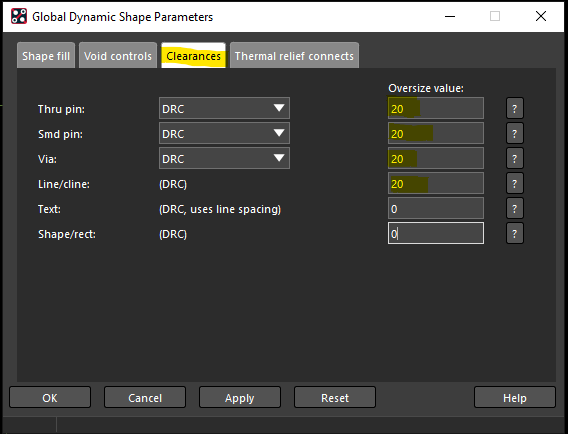Go to Thermal relief connects tab
The image size is (568, 434).
coord(294,56)
